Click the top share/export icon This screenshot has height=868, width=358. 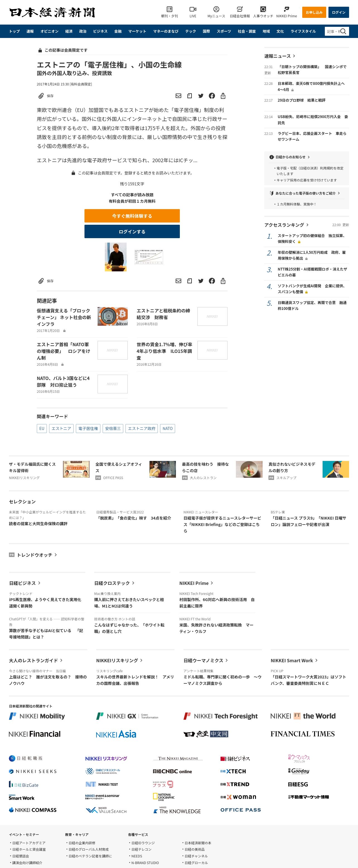click(x=223, y=96)
